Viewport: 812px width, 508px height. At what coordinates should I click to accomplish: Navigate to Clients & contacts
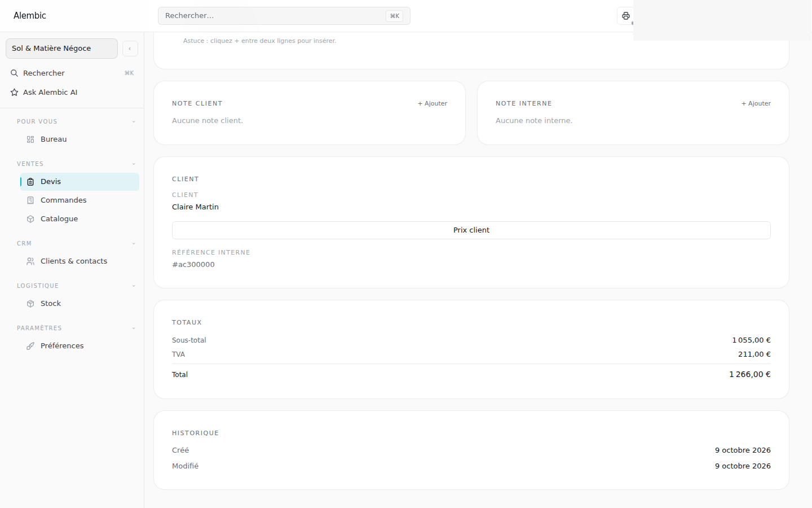tap(80, 261)
